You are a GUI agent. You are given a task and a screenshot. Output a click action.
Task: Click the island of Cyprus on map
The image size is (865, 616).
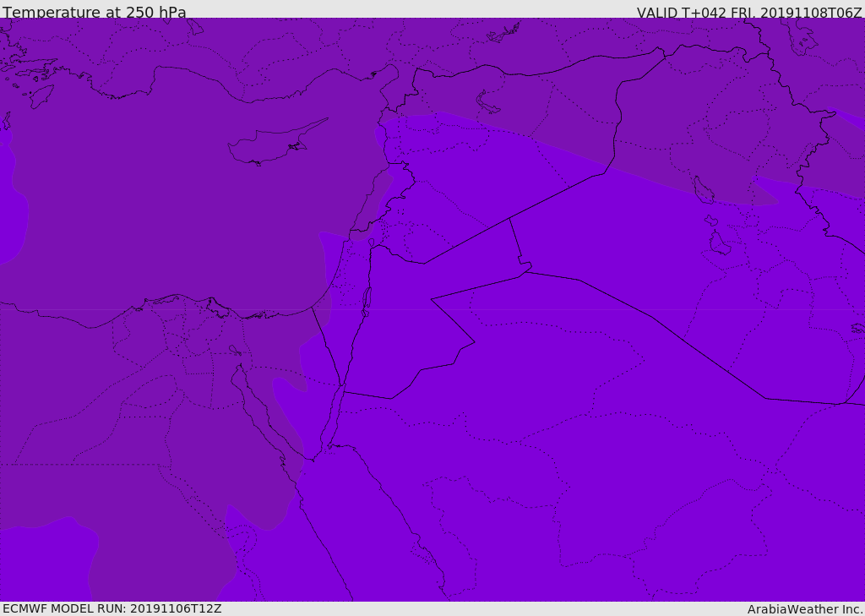point(276,144)
